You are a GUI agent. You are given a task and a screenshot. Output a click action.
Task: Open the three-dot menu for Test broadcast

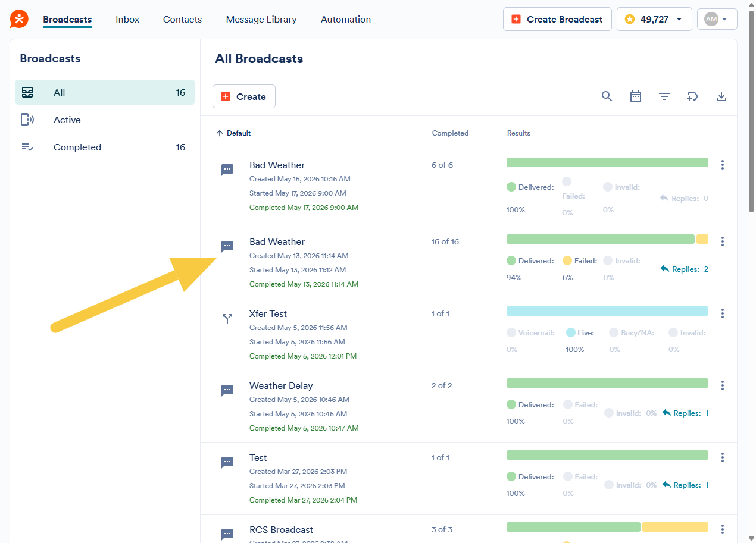(723, 457)
